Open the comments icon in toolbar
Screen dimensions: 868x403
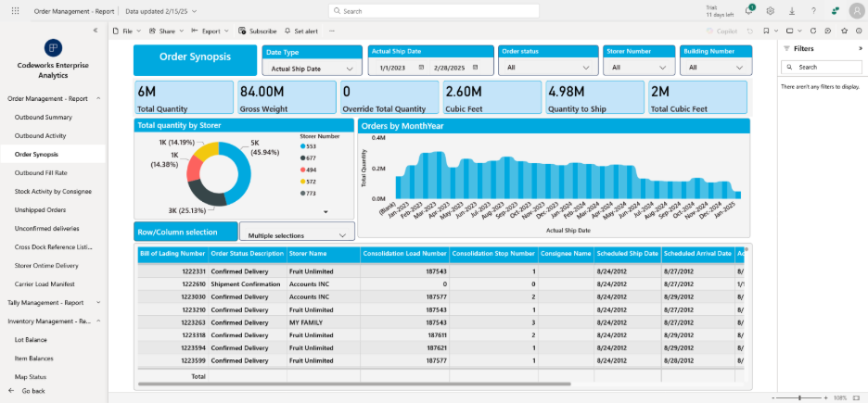(x=827, y=31)
